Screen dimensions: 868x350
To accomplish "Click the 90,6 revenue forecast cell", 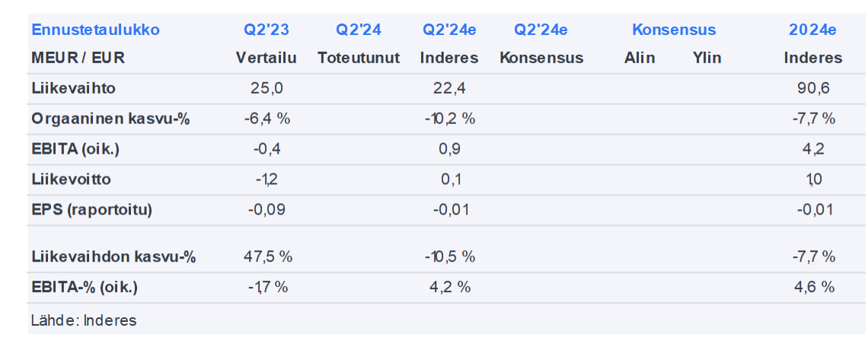I will [x=813, y=88].
